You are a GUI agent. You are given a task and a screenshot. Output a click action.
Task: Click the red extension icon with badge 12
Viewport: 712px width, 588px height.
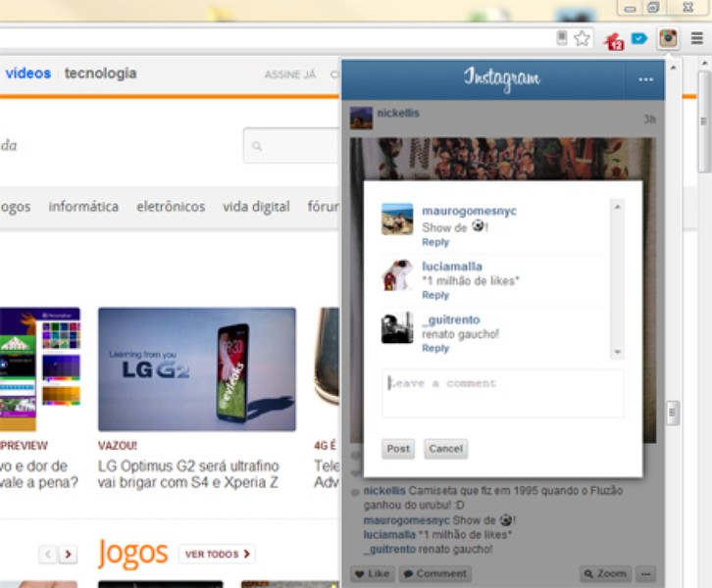614,41
